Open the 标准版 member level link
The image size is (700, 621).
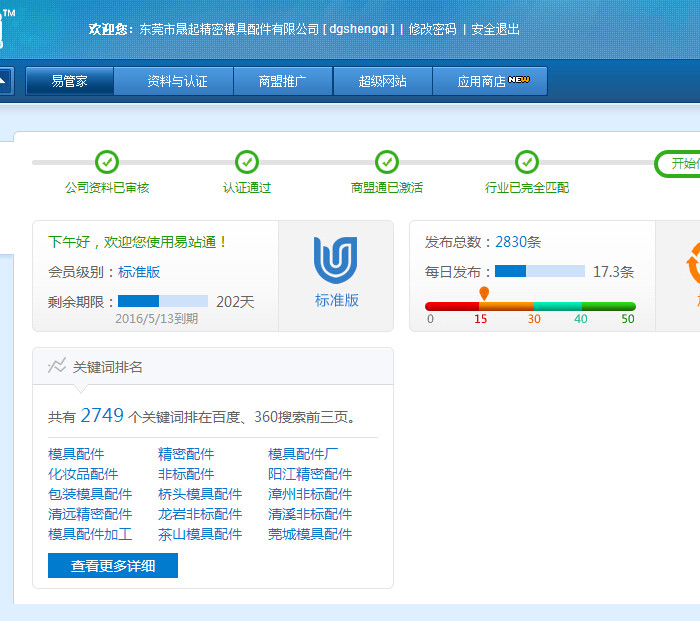pyautogui.click(x=139, y=272)
